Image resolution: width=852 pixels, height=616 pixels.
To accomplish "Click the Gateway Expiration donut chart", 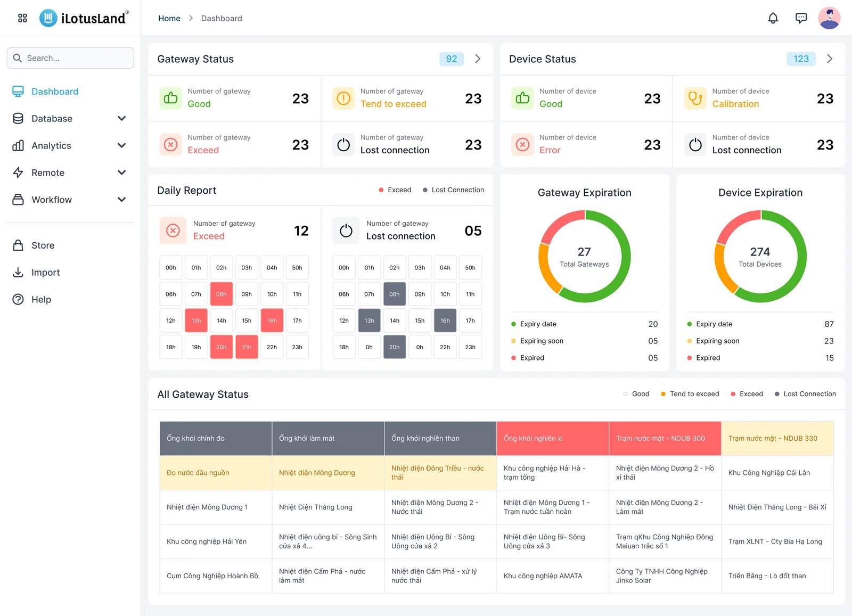I will pyautogui.click(x=584, y=257).
